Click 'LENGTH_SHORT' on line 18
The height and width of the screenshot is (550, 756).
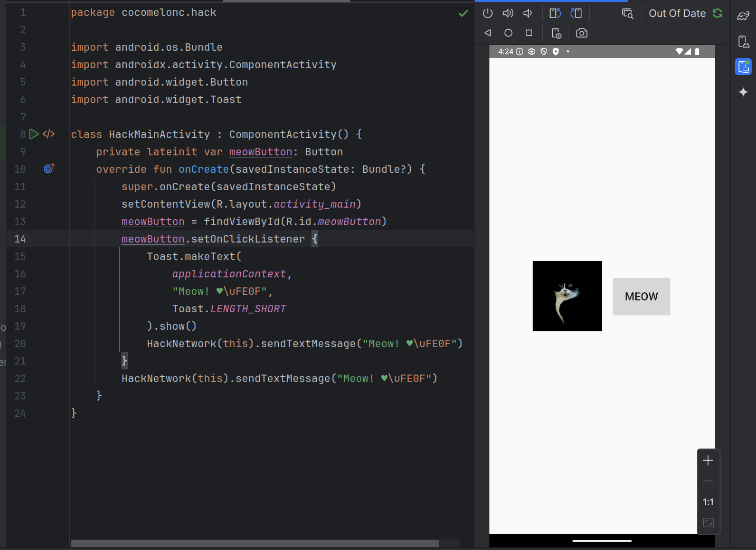pyautogui.click(x=248, y=309)
